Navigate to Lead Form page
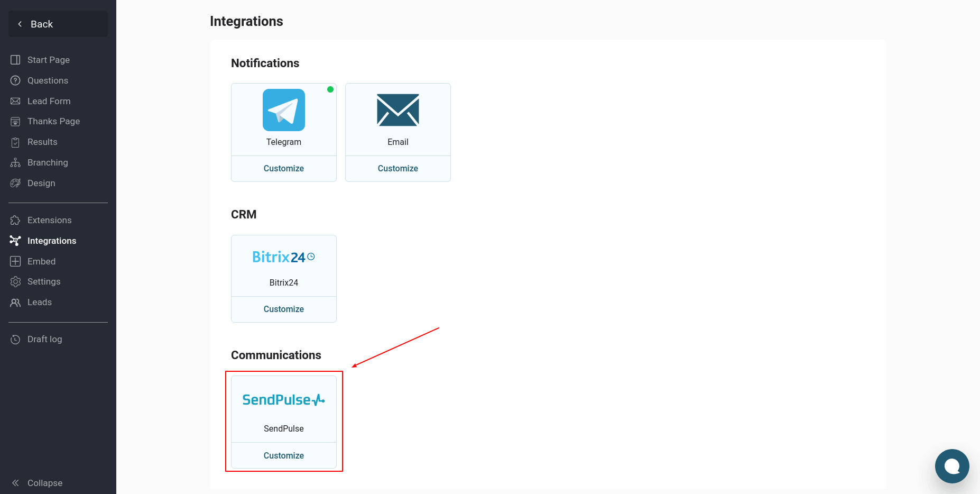 tap(49, 101)
